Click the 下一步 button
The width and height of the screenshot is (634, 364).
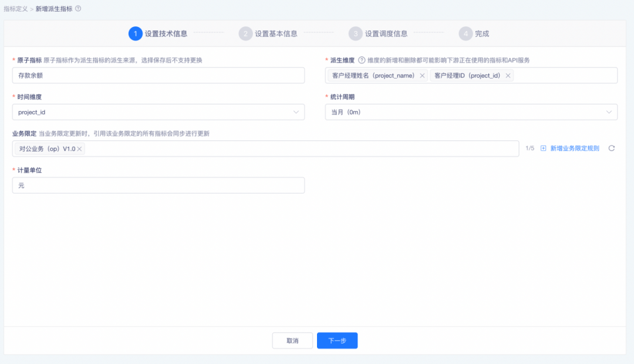(x=337, y=341)
